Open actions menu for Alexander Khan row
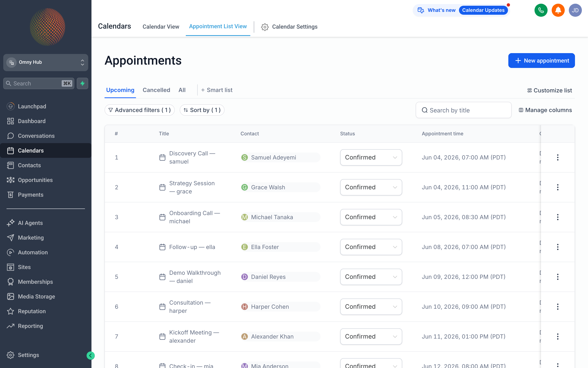The height and width of the screenshot is (368, 588). coord(558,337)
